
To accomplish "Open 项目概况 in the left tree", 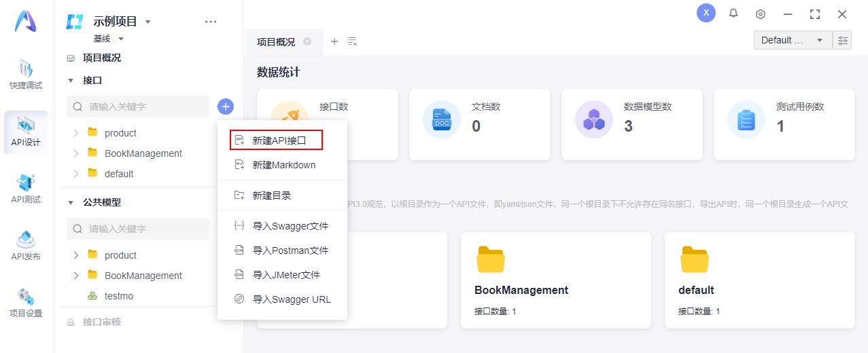I will pyautogui.click(x=101, y=58).
